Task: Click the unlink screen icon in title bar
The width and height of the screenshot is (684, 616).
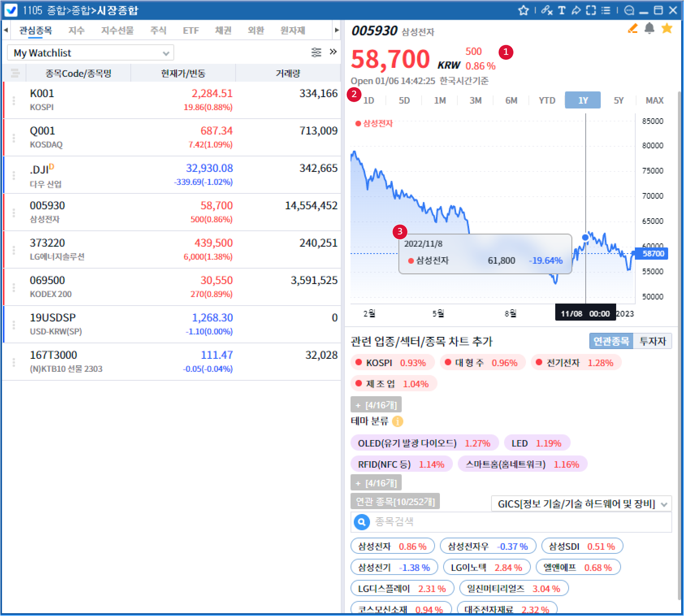Action: tap(547, 10)
